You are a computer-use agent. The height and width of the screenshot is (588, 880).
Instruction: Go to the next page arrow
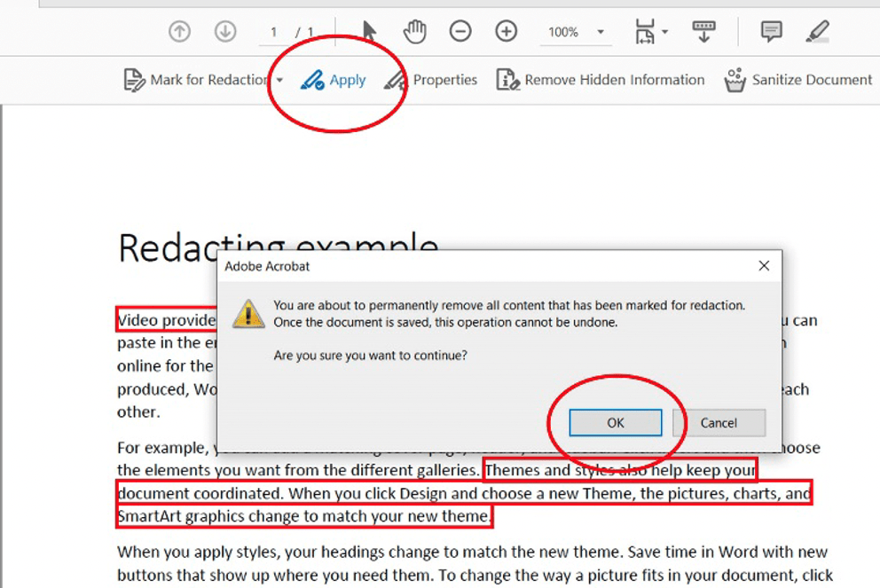pos(225,31)
